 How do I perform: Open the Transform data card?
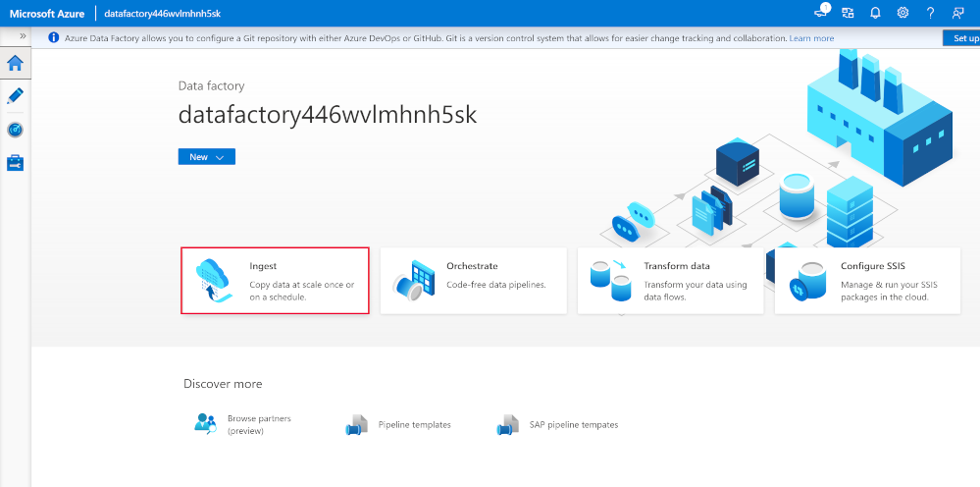tap(671, 281)
